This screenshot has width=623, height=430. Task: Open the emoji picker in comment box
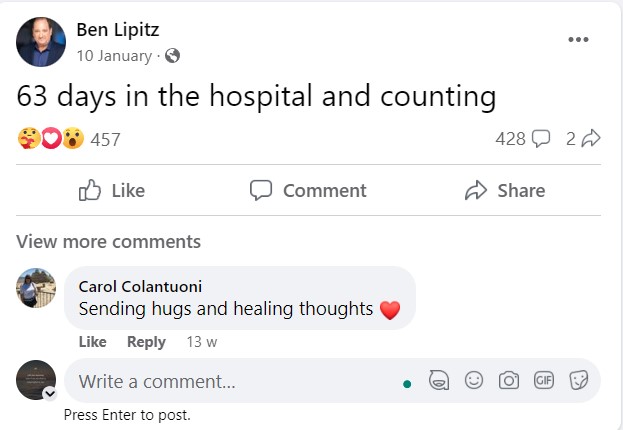tap(474, 381)
